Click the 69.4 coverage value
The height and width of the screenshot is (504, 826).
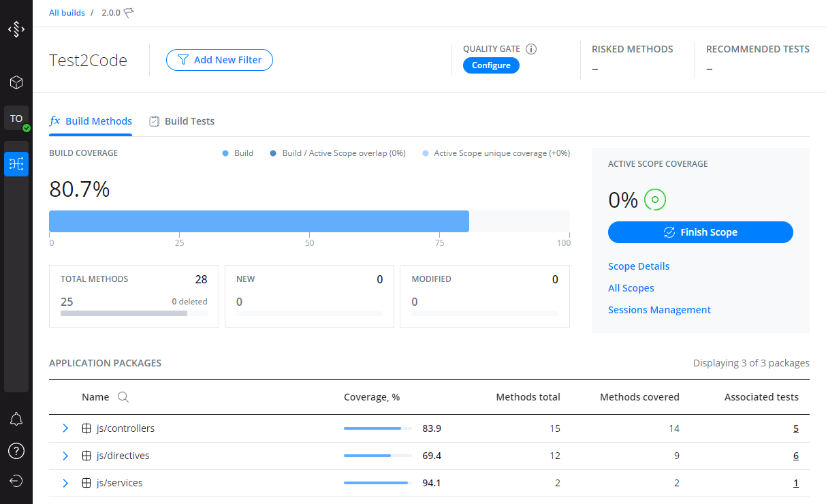pyautogui.click(x=432, y=456)
